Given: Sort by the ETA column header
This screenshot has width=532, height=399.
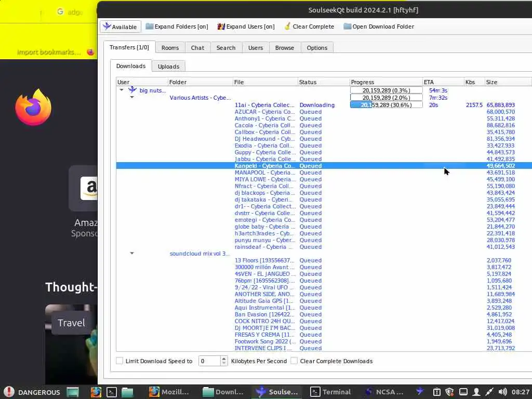Looking at the screenshot, I should pos(443,82).
